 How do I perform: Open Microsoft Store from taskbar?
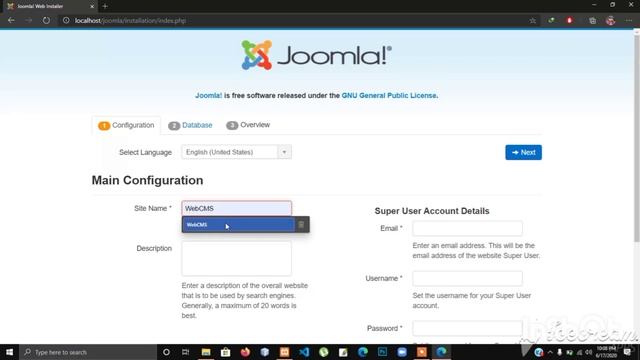point(225,352)
